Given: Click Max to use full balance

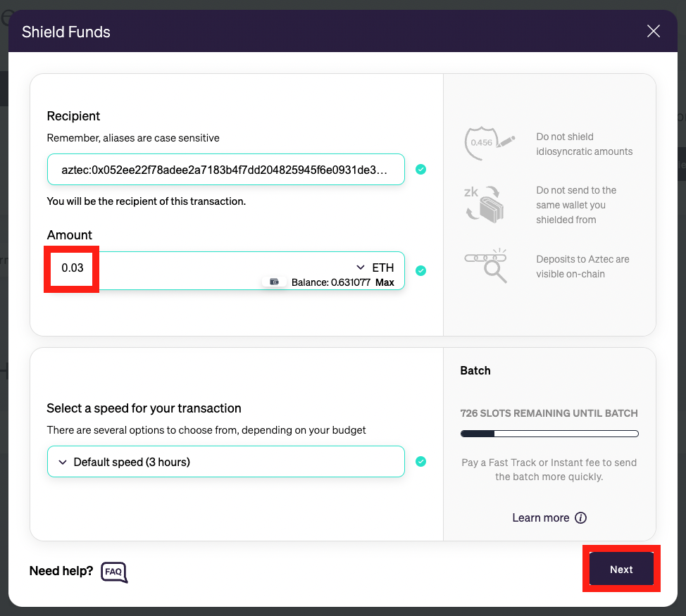Looking at the screenshot, I should 385,282.
